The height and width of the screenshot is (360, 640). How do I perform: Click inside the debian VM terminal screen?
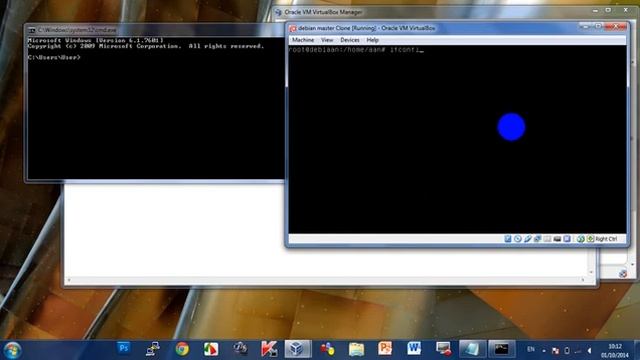[x=457, y=139]
